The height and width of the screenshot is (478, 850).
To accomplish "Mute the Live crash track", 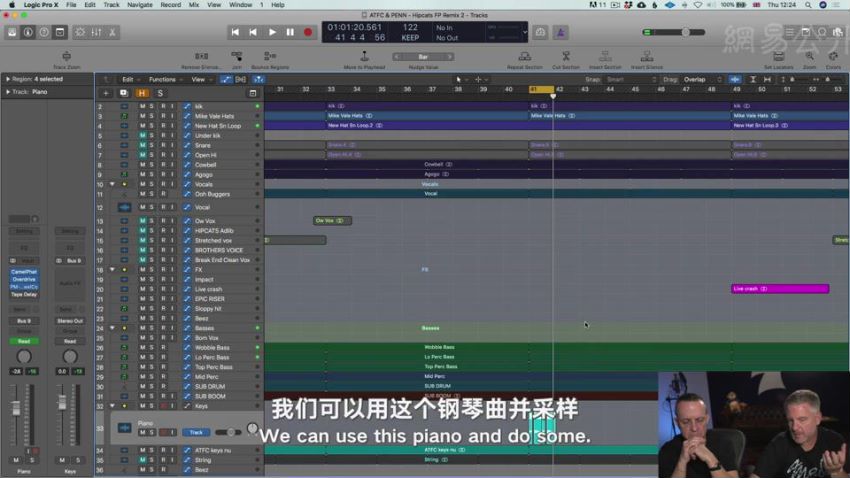I will point(143,289).
